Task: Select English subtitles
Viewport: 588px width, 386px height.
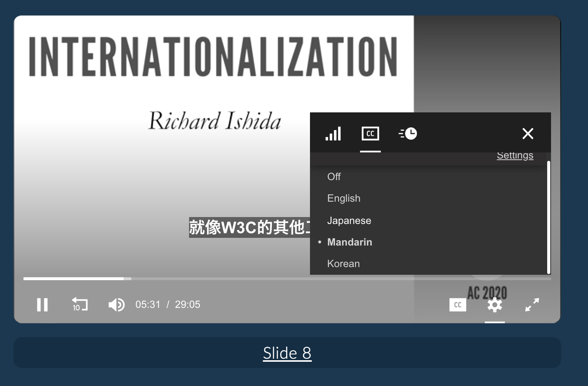Action: tap(344, 198)
